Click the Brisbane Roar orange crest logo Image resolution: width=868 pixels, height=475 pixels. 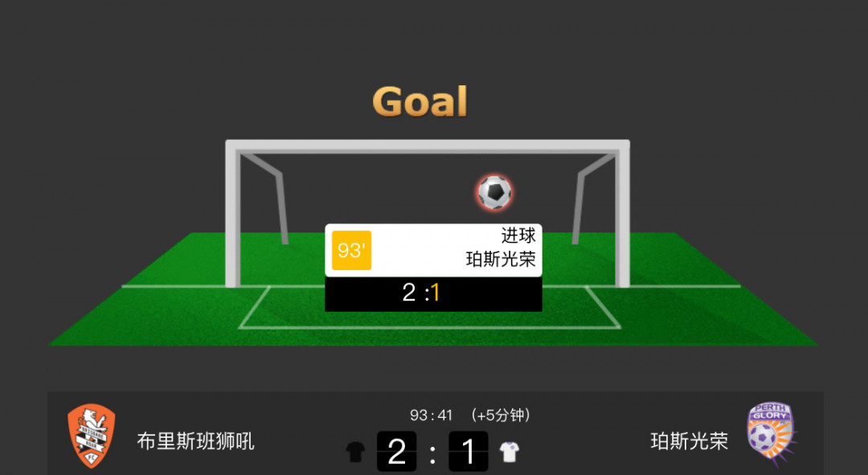(92, 436)
